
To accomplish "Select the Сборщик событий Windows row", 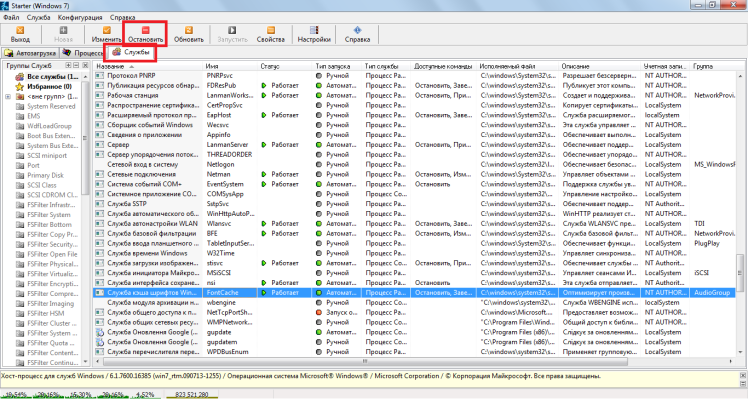I will (x=414, y=125).
